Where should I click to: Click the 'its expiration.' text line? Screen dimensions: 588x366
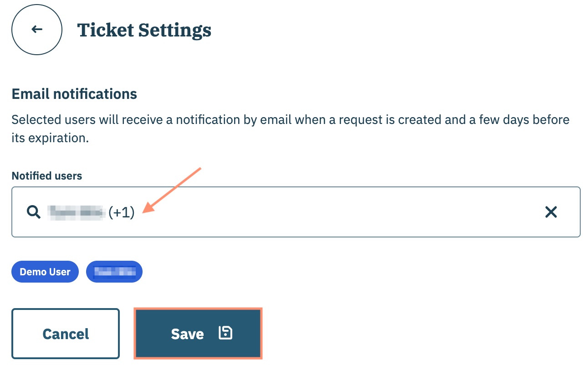click(x=50, y=138)
